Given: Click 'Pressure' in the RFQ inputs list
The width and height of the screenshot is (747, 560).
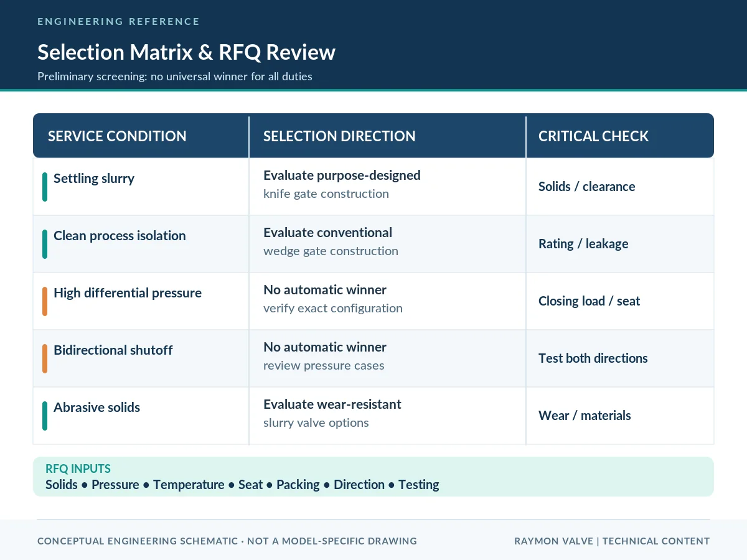Looking at the screenshot, I should 115,485.
